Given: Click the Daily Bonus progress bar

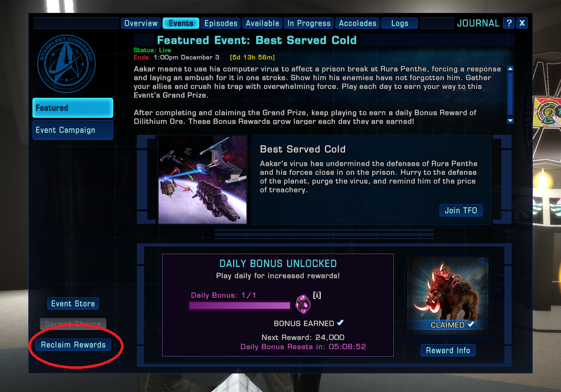Looking at the screenshot, I should 240,306.
